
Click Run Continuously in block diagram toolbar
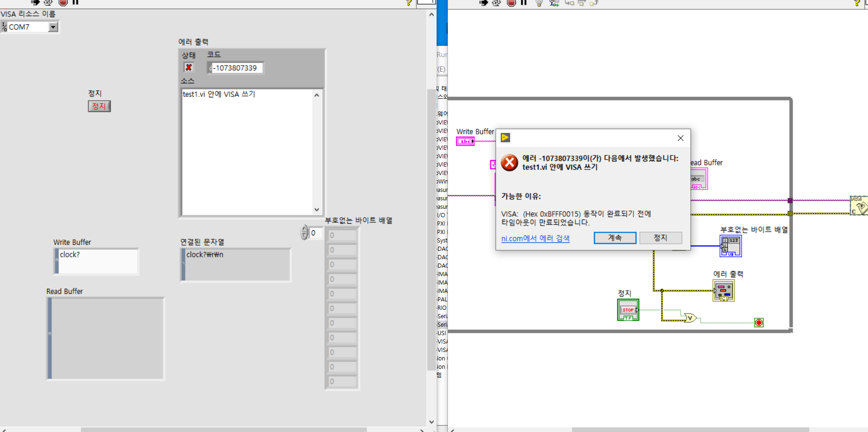pos(497,2)
